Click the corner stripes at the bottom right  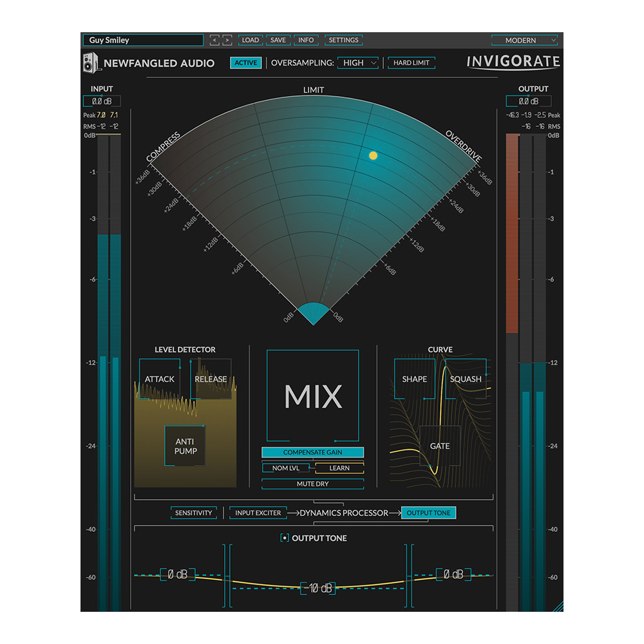pyautogui.click(x=557, y=606)
